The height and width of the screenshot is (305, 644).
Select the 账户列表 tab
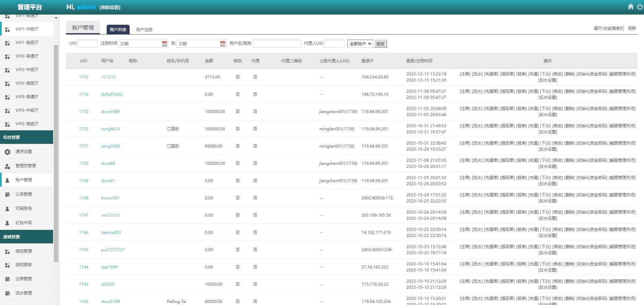[118, 30]
